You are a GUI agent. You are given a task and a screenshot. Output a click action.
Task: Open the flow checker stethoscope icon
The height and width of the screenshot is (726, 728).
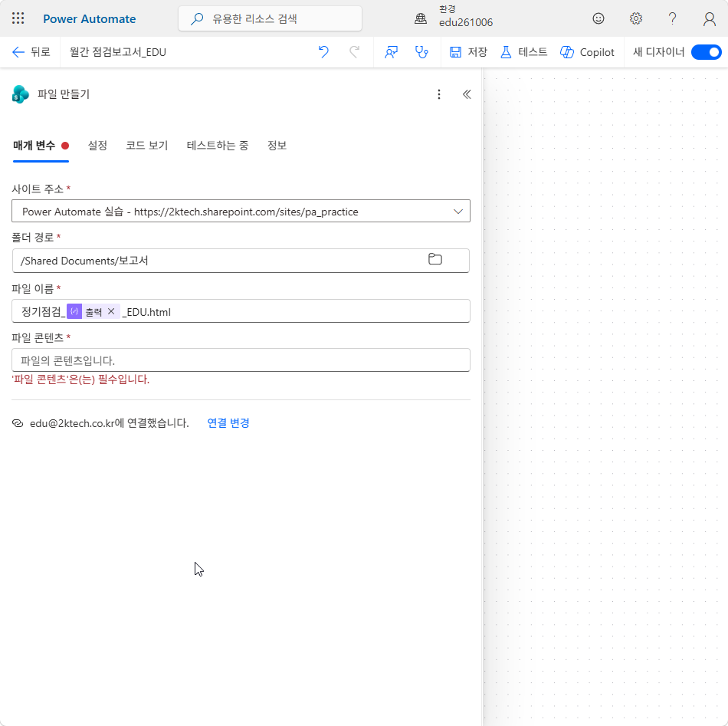pos(421,52)
